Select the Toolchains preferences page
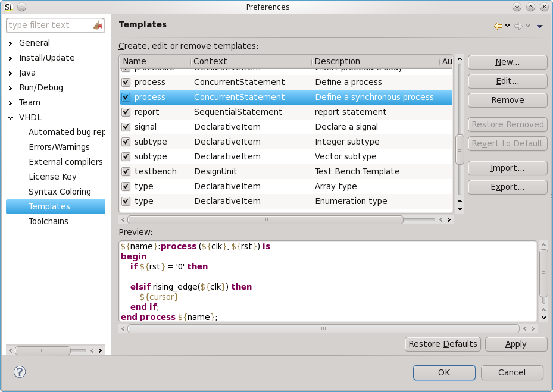The height and width of the screenshot is (392, 553). tap(48, 221)
